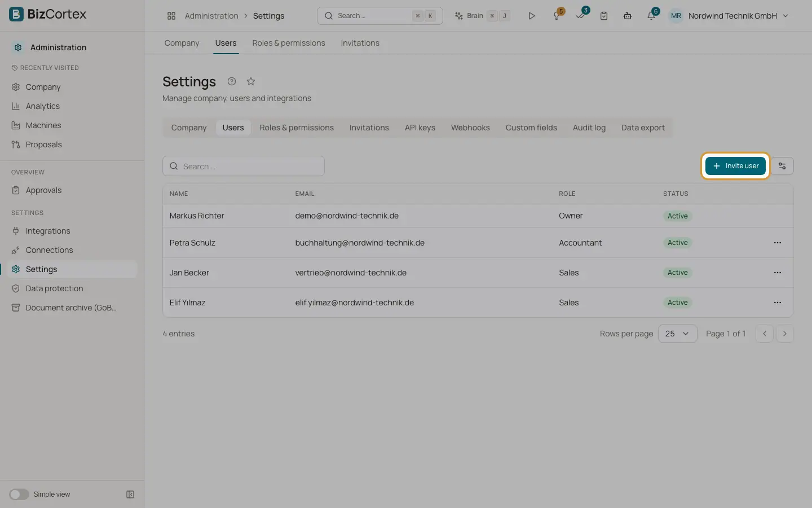Go to the previous page arrow
This screenshot has width=812, height=508.
coord(764,334)
